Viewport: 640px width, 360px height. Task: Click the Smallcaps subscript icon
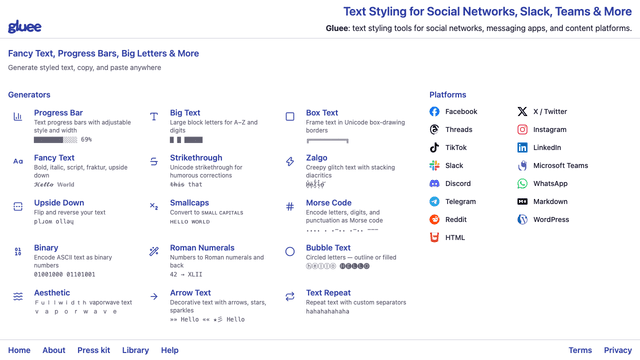154,207
